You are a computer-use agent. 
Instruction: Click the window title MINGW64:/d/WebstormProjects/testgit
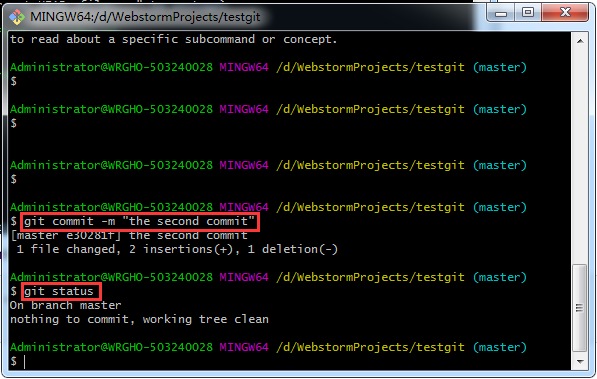pyautogui.click(x=145, y=17)
